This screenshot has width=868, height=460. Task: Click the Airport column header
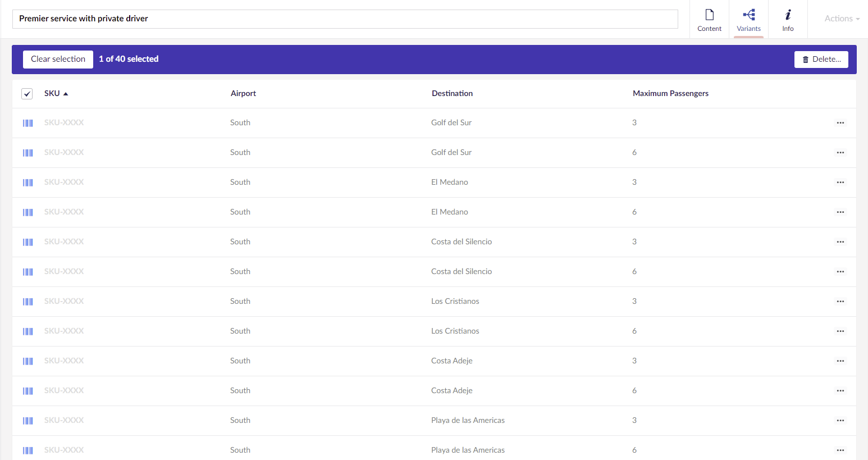pyautogui.click(x=243, y=93)
